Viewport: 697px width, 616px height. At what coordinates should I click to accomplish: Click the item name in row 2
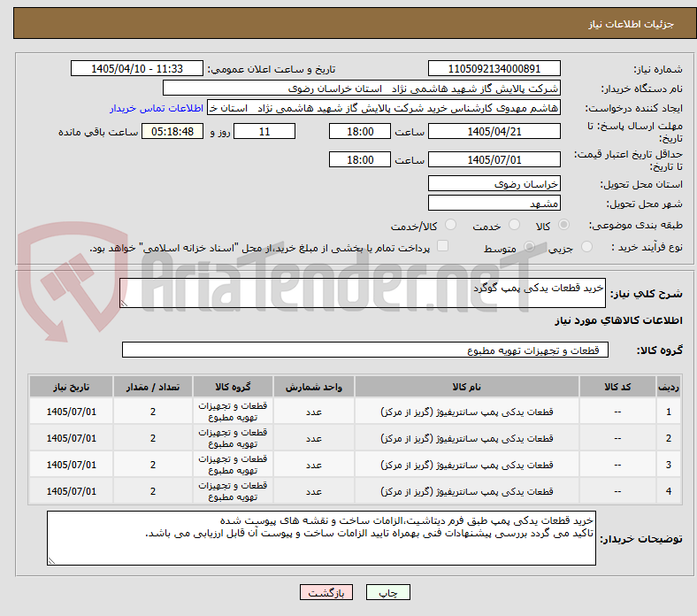(x=467, y=438)
